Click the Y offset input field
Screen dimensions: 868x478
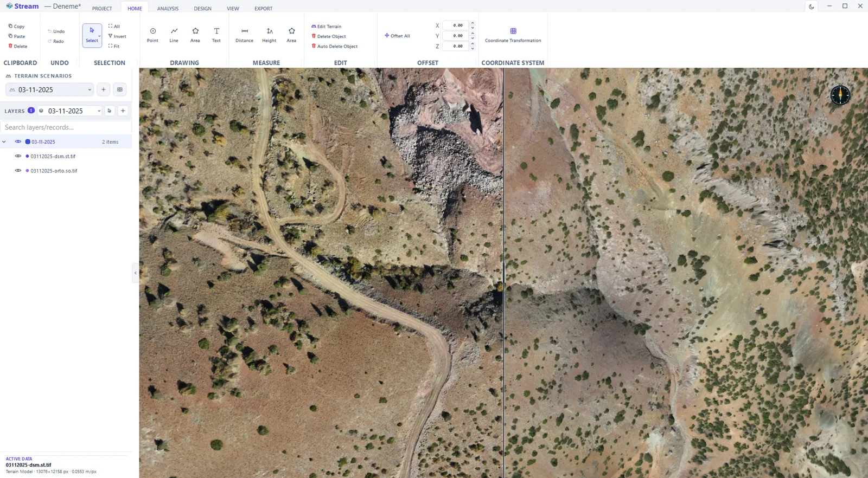[x=455, y=36]
